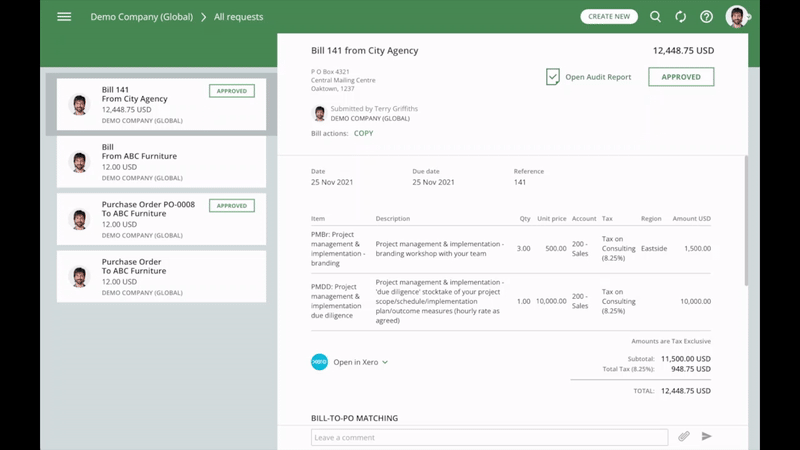
Task: Click the Leave a comment field
Action: 489,437
